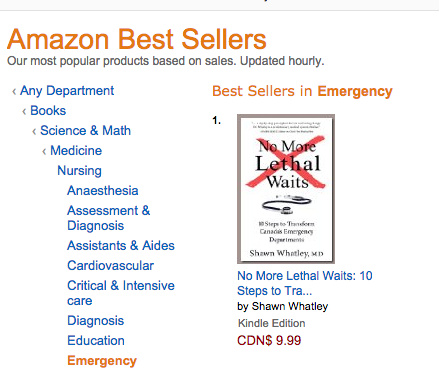Click the chevron before Any Department
439x370 pixels.
coord(14,91)
